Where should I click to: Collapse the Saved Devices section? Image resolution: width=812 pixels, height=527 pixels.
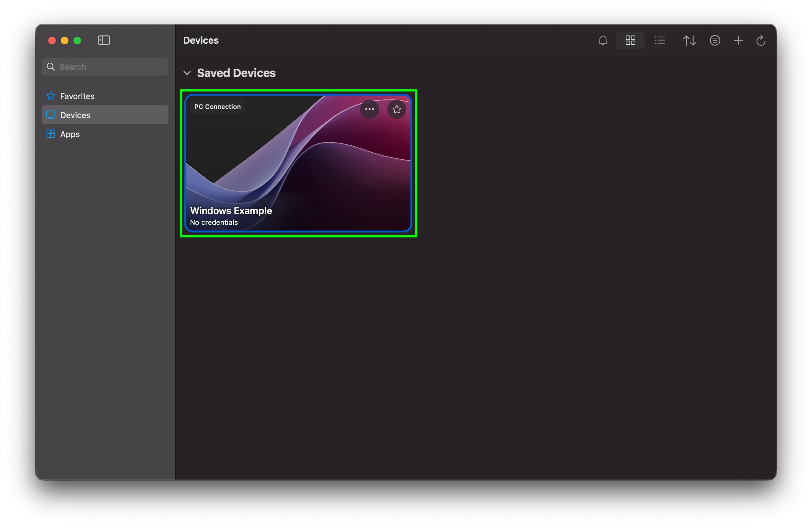coord(187,73)
